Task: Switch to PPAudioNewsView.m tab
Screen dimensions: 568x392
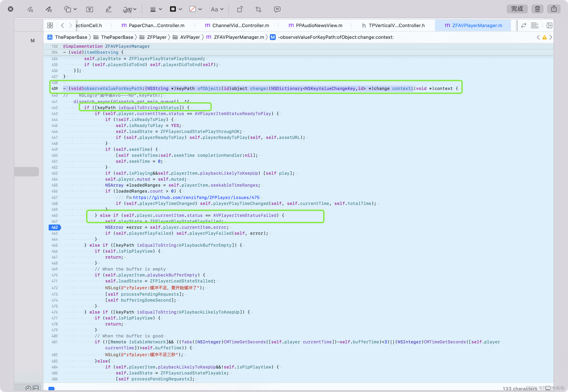Action: coord(315,25)
